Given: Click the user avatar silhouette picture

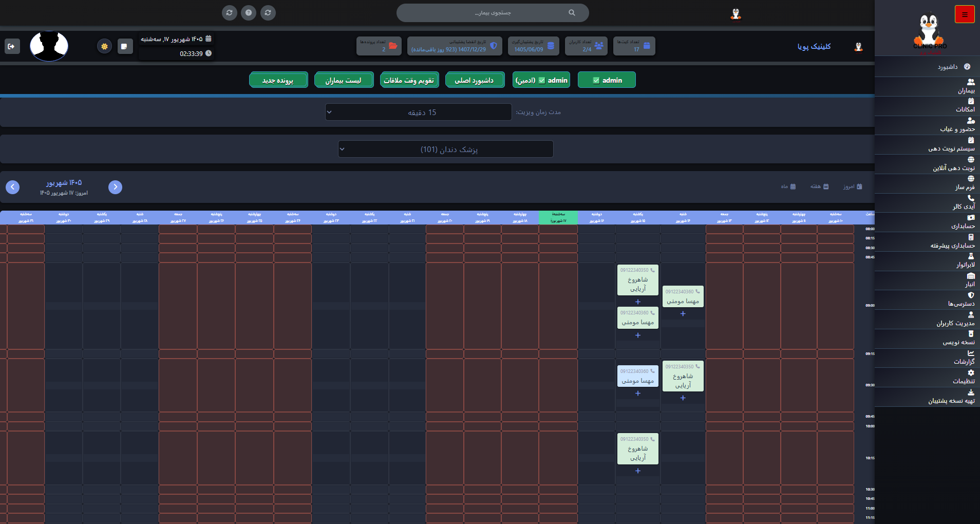Looking at the screenshot, I should point(49,46).
